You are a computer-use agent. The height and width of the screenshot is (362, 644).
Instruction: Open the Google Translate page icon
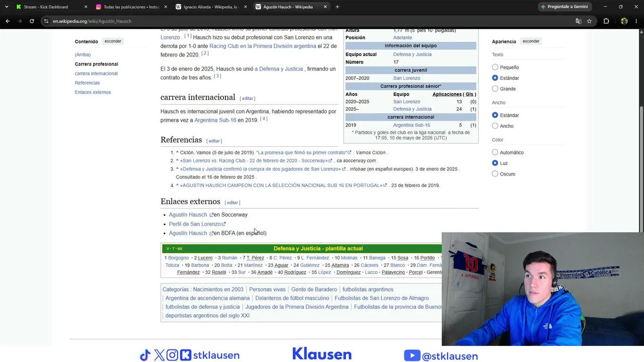pyautogui.click(x=579, y=21)
